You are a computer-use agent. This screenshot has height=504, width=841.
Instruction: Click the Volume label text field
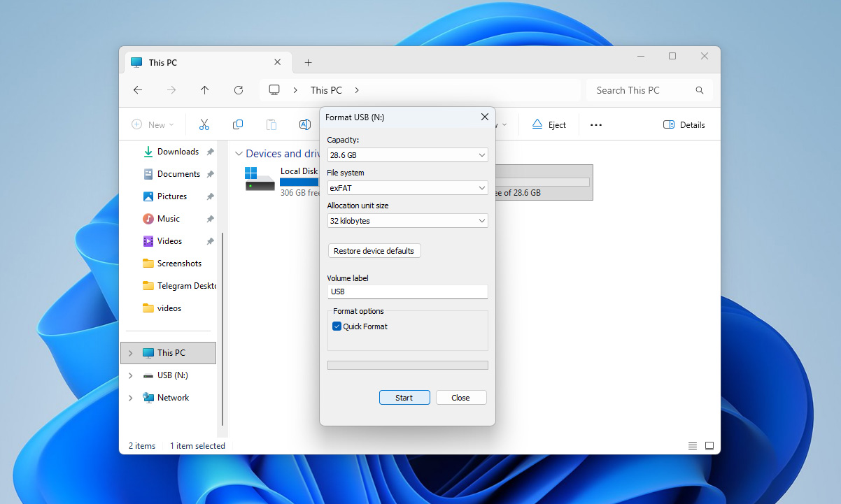pos(407,291)
